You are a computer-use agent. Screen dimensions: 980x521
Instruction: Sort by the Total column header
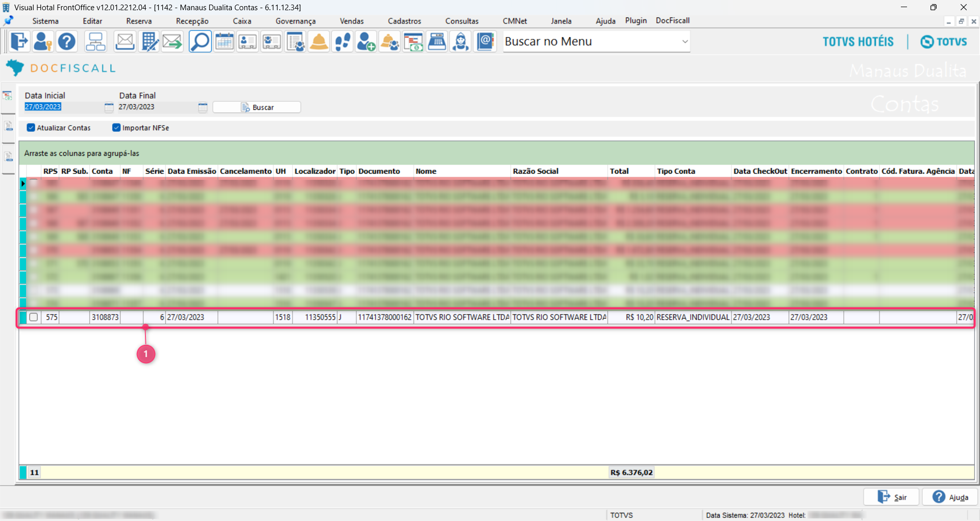click(x=631, y=171)
